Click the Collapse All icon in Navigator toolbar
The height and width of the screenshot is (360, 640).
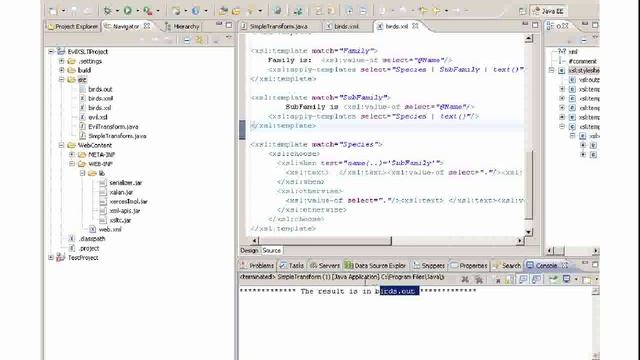pyautogui.click(x=187, y=40)
